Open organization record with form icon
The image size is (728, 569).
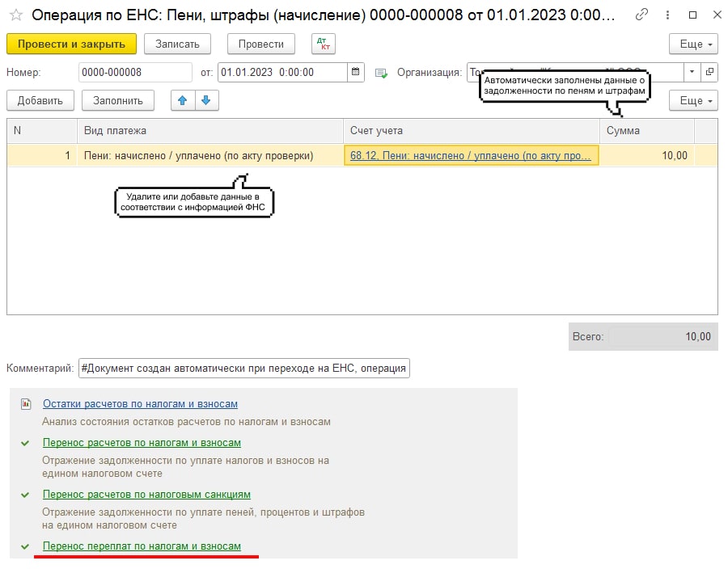[709, 72]
